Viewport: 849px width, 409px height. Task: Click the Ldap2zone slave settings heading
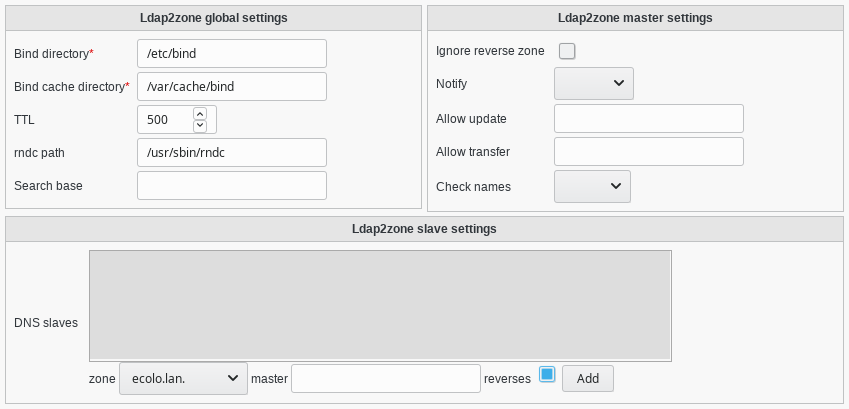(x=424, y=229)
